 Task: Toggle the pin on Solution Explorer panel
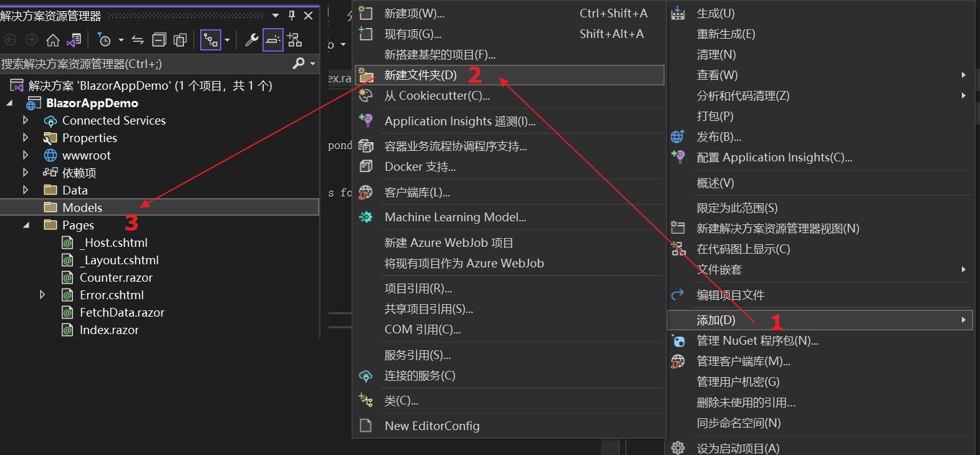(292, 16)
